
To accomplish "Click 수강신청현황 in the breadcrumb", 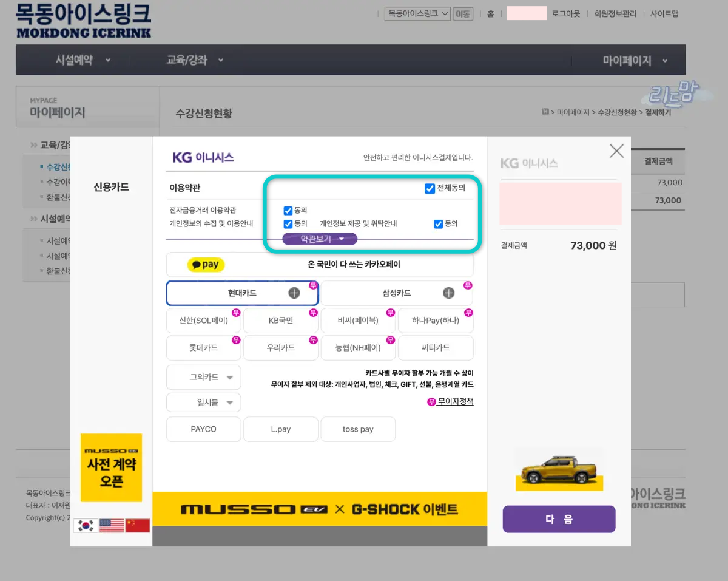I will coord(618,112).
